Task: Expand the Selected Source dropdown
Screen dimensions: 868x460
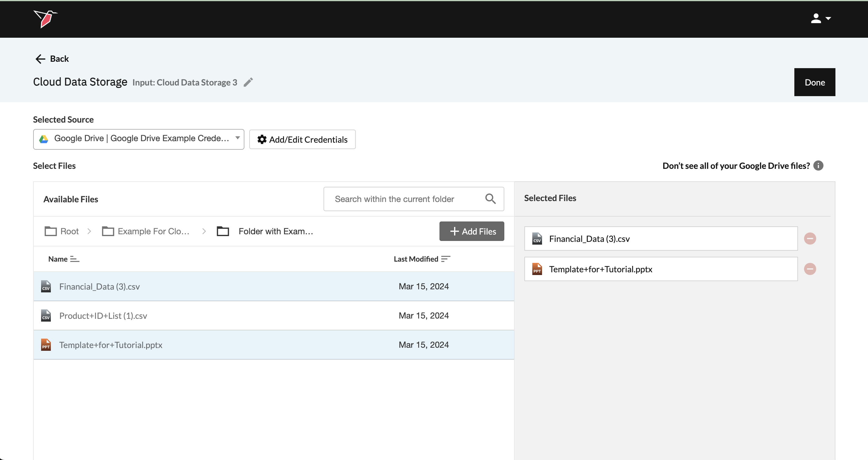Action: 138,139
